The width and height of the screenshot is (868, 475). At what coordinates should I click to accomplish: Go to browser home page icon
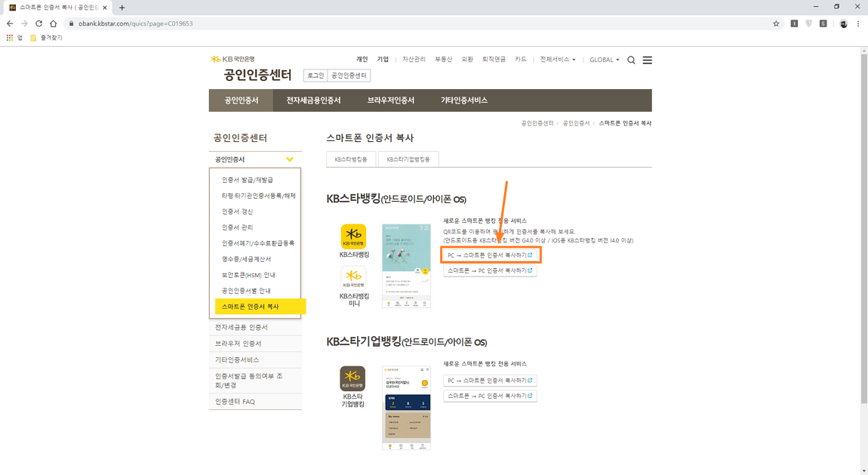point(53,24)
